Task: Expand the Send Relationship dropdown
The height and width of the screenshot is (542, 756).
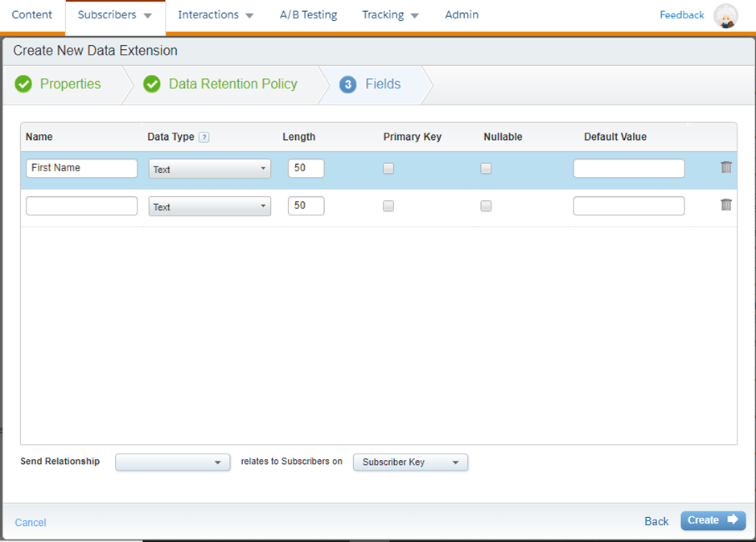Action: coord(173,462)
